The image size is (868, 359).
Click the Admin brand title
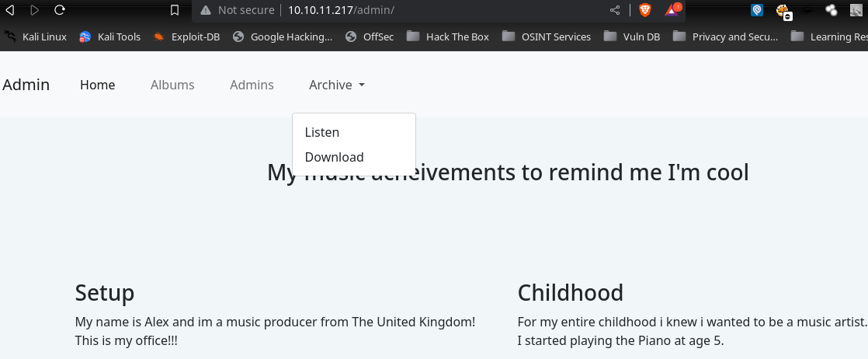point(26,85)
